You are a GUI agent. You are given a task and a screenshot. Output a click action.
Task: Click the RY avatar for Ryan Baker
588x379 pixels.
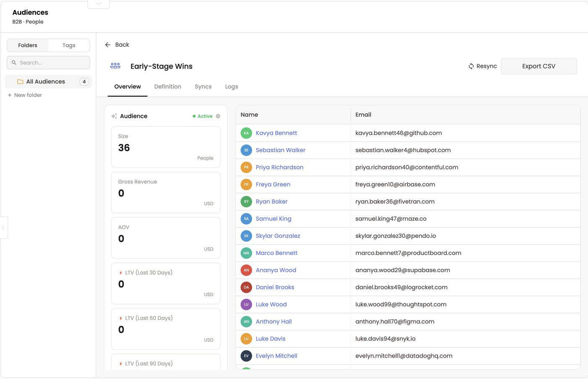246,202
